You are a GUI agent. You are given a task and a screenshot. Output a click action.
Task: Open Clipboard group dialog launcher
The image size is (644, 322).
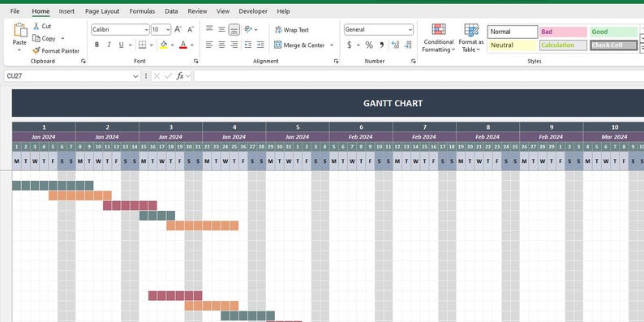pos(84,61)
